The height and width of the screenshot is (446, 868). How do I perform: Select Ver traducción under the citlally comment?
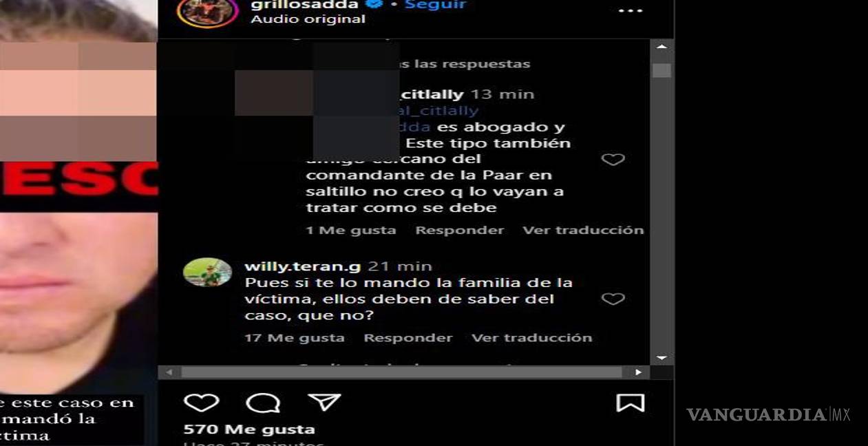coord(583,231)
